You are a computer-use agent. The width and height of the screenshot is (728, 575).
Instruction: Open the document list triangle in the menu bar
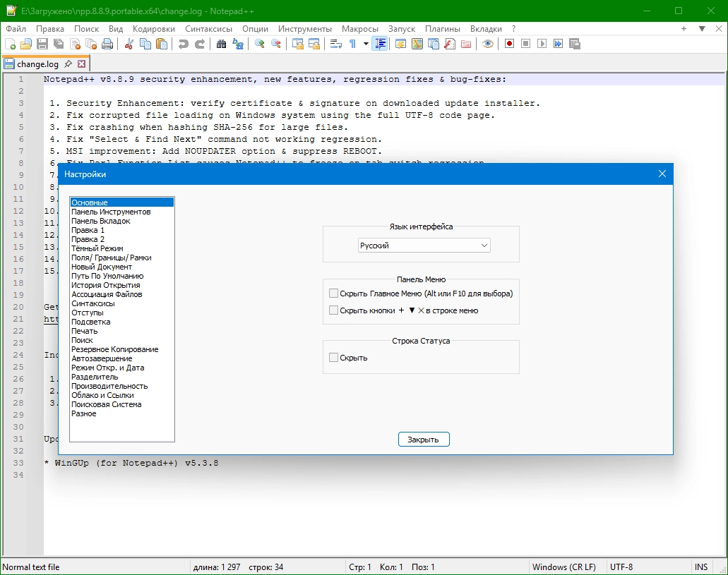pyautogui.click(x=702, y=29)
